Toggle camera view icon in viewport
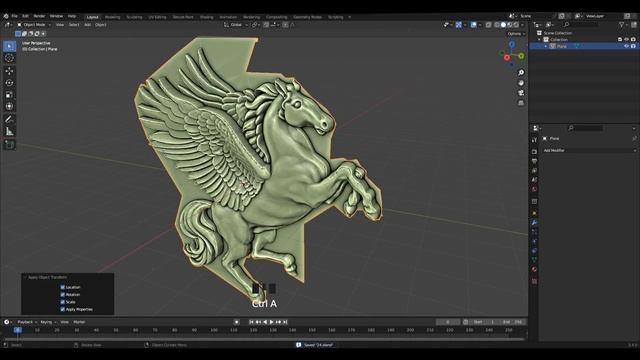This screenshot has width=640, height=360. coord(521,93)
